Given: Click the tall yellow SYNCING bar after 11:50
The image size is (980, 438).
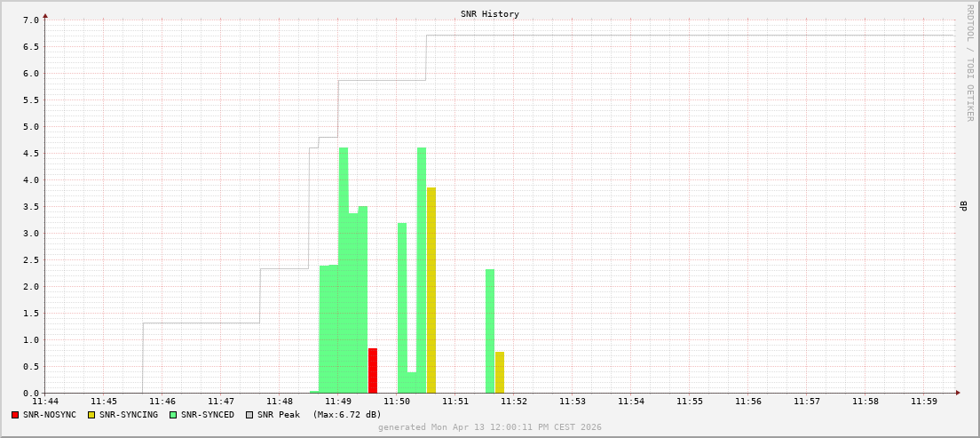Looking at the screenshot, I should [x=431, y=290].
